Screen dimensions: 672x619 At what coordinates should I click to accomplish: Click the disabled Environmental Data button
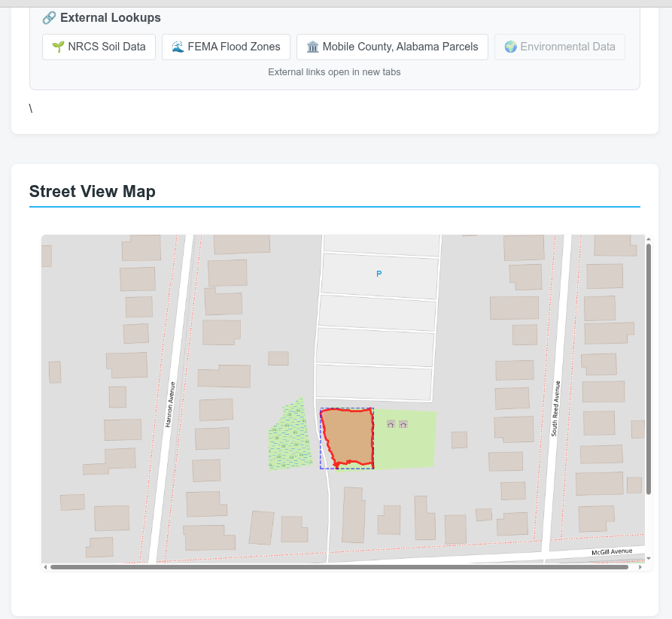[x=559, y=47]
